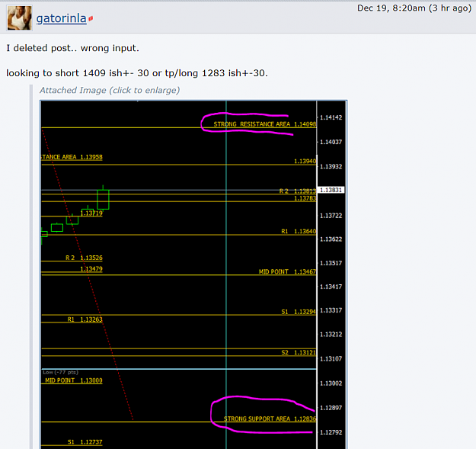Click the red status icon beside gatorinla

point(91,19)
